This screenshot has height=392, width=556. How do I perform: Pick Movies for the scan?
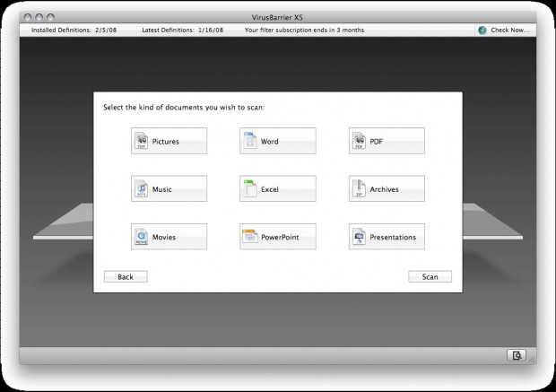pos(169,237)
